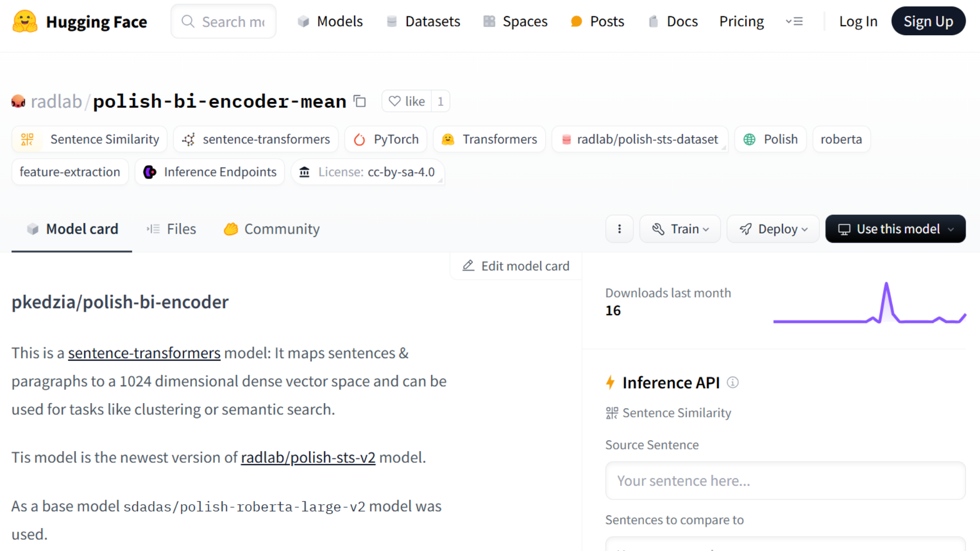Screen dimensions: 980x551
Task: Switch to the Files tab
Action: tap(171, 229)
